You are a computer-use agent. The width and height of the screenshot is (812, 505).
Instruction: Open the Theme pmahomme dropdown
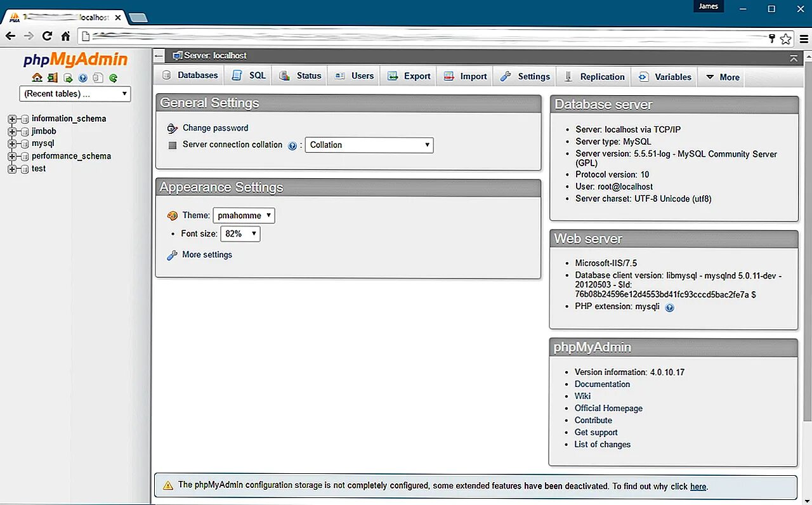(x=244, y=216)
